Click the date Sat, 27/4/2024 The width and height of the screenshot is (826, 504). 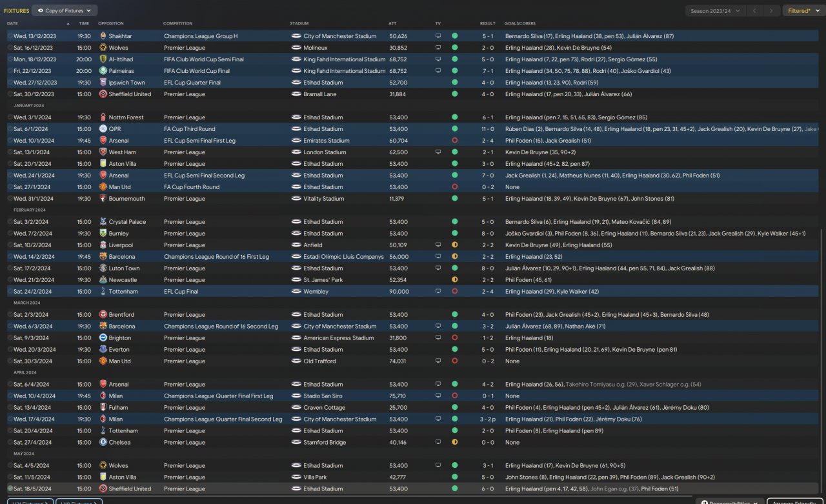click(34, 443)
